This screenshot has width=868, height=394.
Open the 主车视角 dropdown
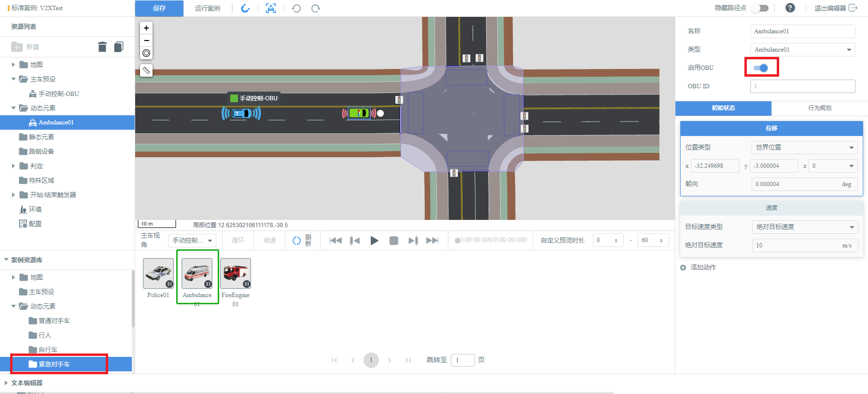[x=192, y=240]
